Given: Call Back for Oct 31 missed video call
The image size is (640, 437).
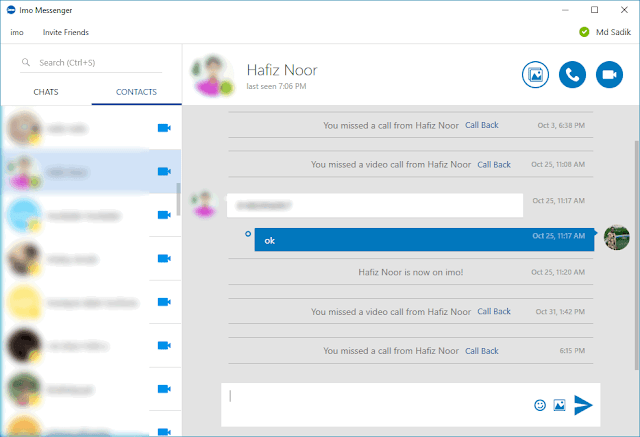Looking at the screenshot, I should coord(494,311).
